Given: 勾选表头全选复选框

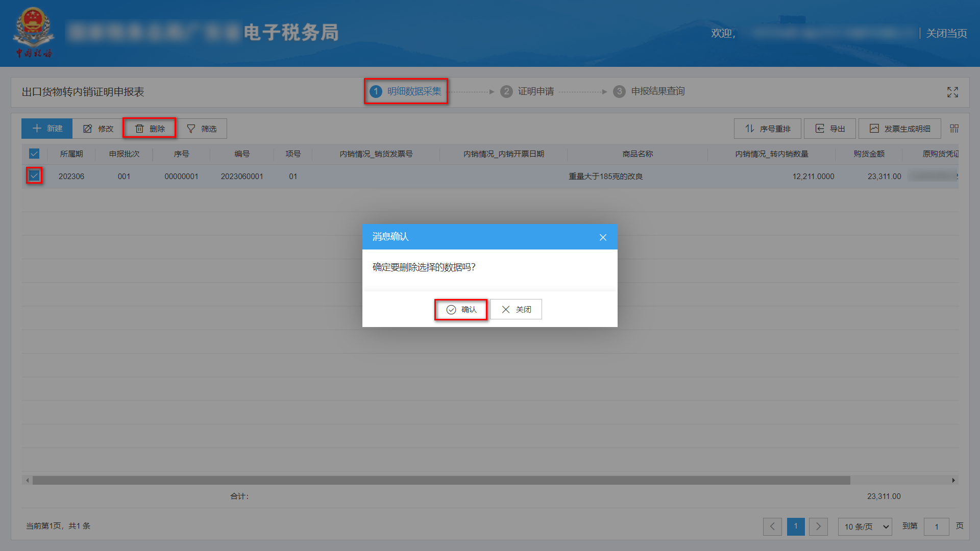Looking at the screenshot, I should click(34, 154).
